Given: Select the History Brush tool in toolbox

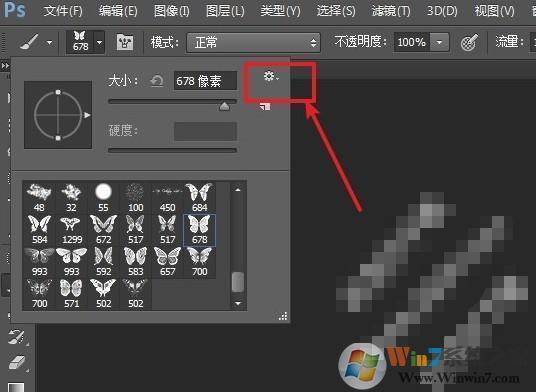Looking at the screenshot, I should pyautogui.click(x=16, y=336).
